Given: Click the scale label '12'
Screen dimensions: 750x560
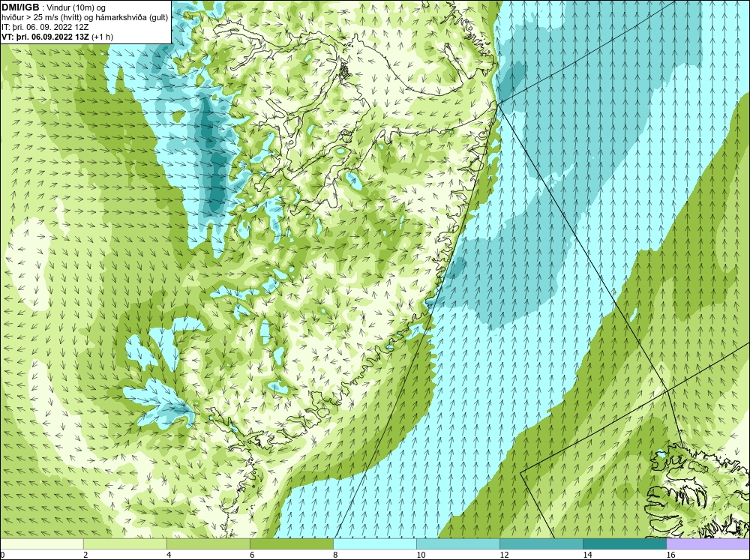Looking at the screenshot, I should pyautogui.click(x=504, y=555).
